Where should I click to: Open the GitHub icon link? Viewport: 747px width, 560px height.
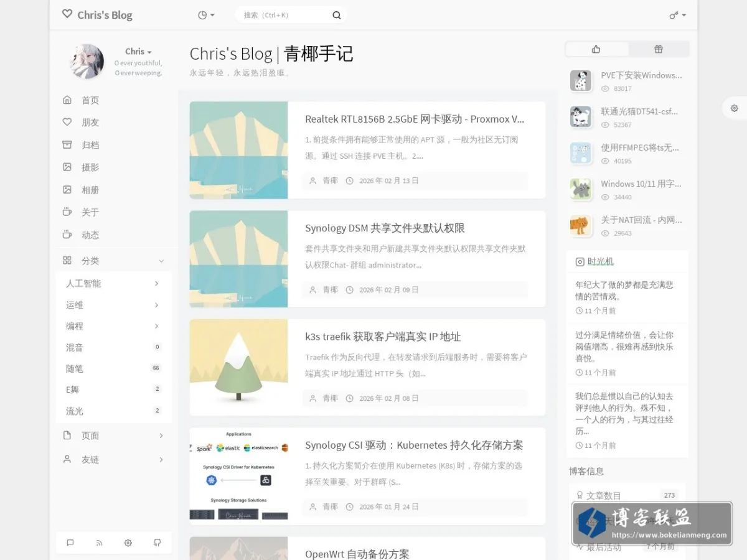point(157,543)
